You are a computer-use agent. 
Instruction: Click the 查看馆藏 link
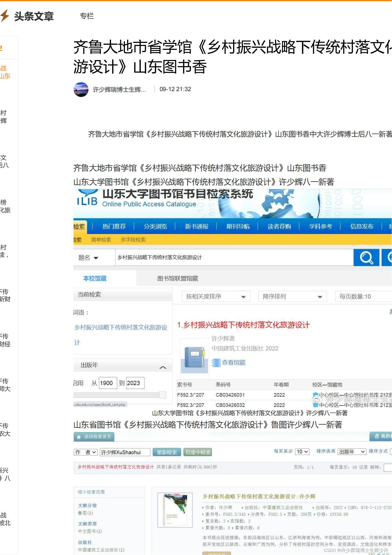coord(234,363)
